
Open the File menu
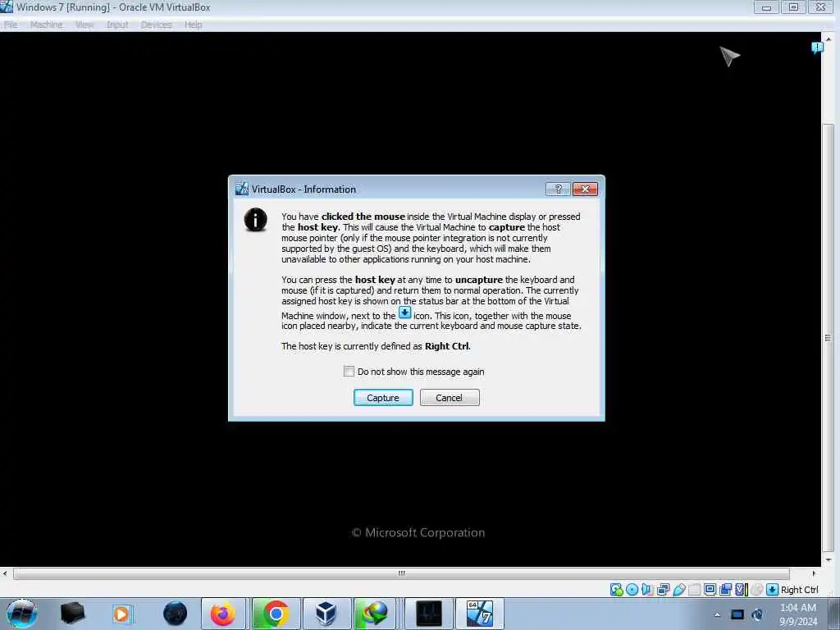(11, 25)
